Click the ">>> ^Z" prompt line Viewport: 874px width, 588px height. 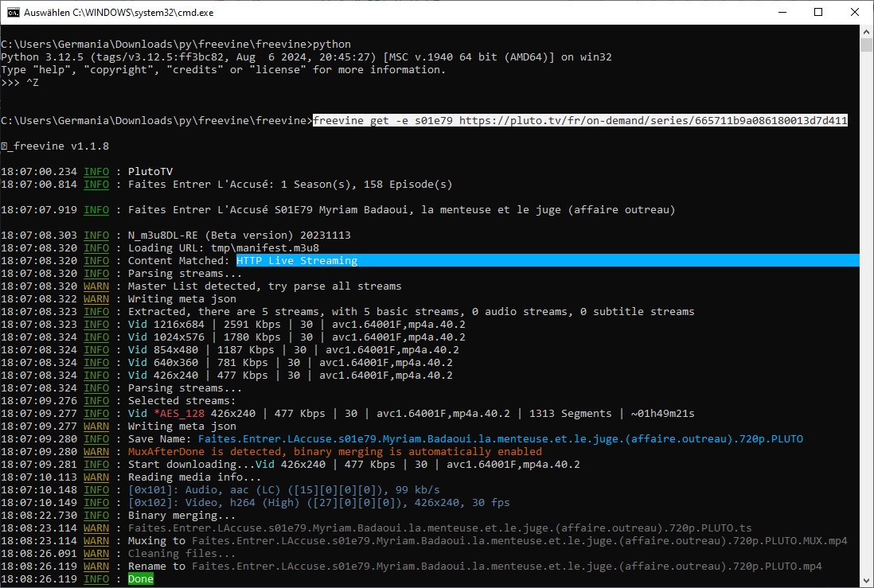coord(20,83)
